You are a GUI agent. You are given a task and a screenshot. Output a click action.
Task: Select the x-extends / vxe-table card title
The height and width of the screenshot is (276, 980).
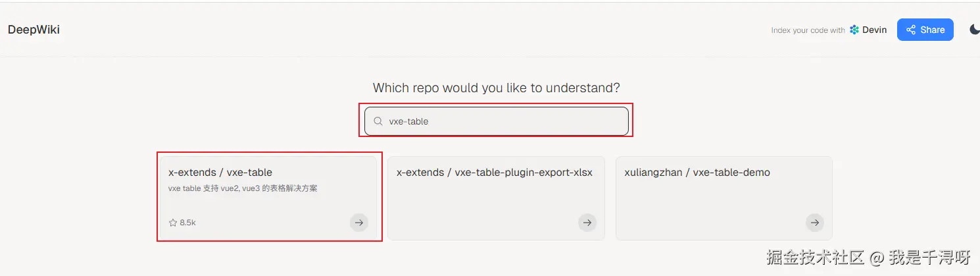coord(220,173)
